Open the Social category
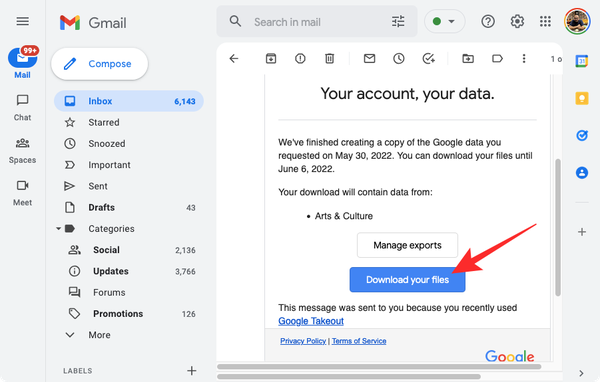This screenshot has height=382, width=600. pyautogui.click(x=129, y=250)
